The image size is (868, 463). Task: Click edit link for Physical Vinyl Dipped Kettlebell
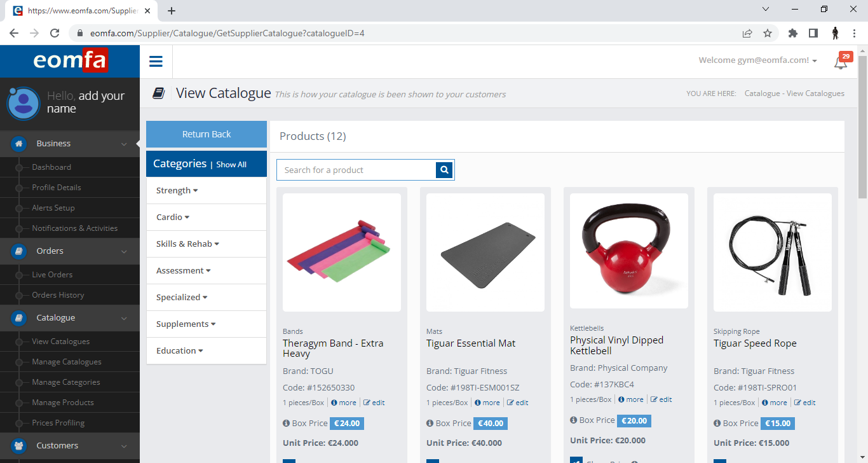click(661, 399)
